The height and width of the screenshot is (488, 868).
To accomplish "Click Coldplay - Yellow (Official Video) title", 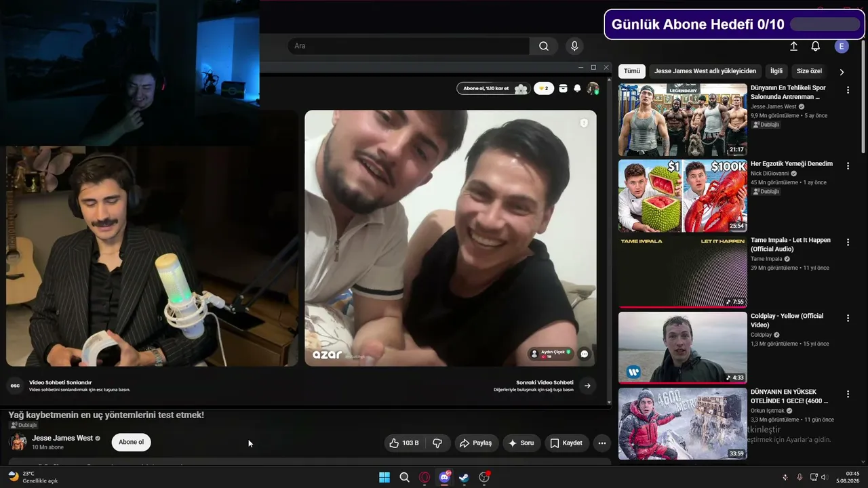I will (x=787, y=321).
